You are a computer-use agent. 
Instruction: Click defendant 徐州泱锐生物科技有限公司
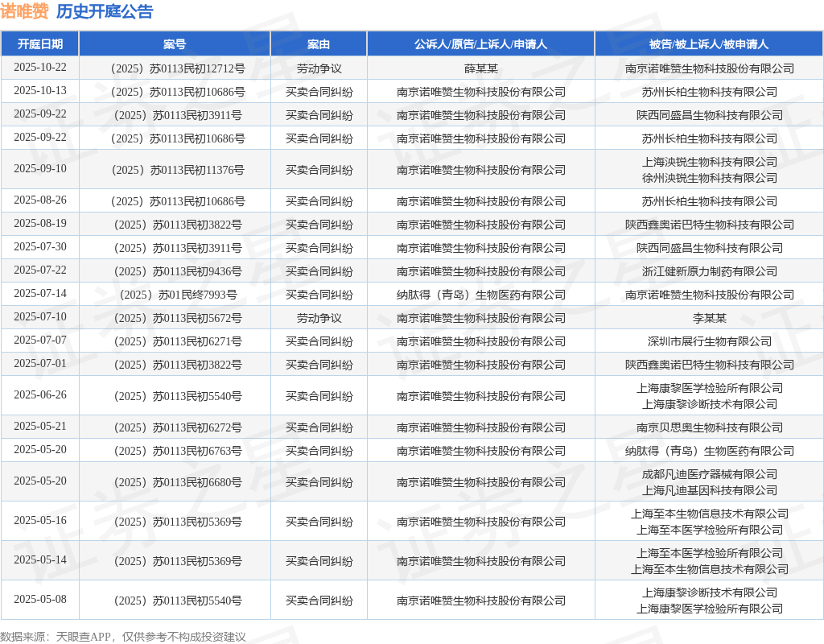tap(710, 178)
